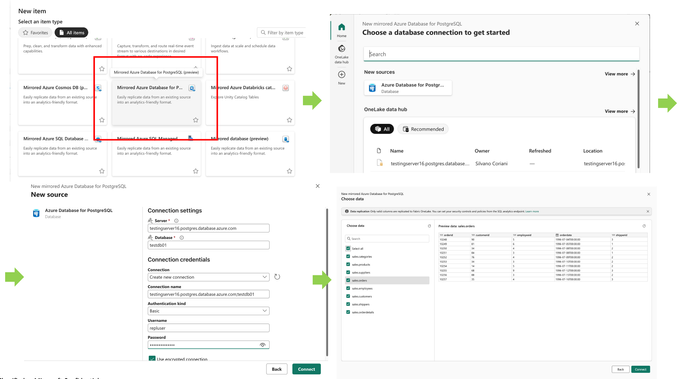Viewport: 680px width, 379px height.
Task: Favorite the Mirrored Azure SQL Database card star
Action: (x=102, y=171)
